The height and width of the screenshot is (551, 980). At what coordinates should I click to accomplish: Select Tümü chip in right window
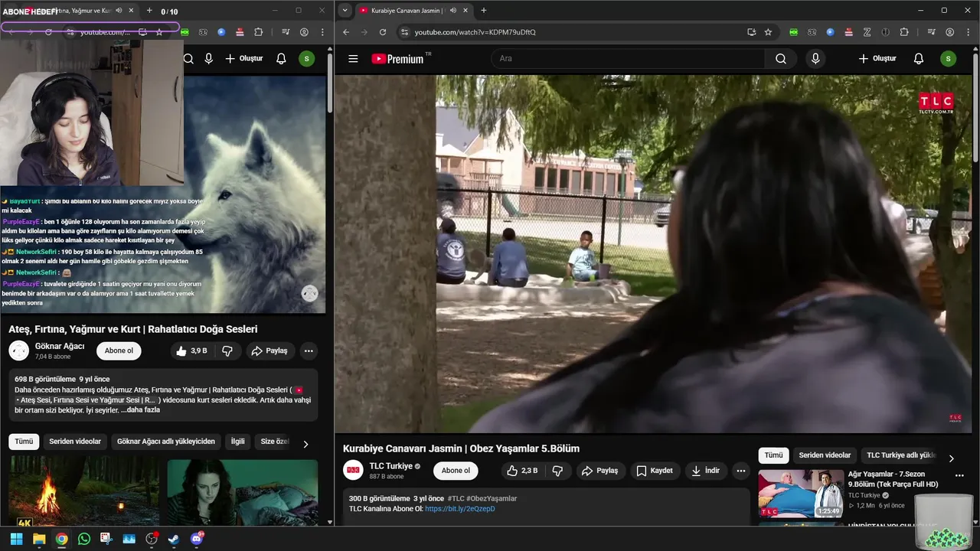[x=773, y=455]
